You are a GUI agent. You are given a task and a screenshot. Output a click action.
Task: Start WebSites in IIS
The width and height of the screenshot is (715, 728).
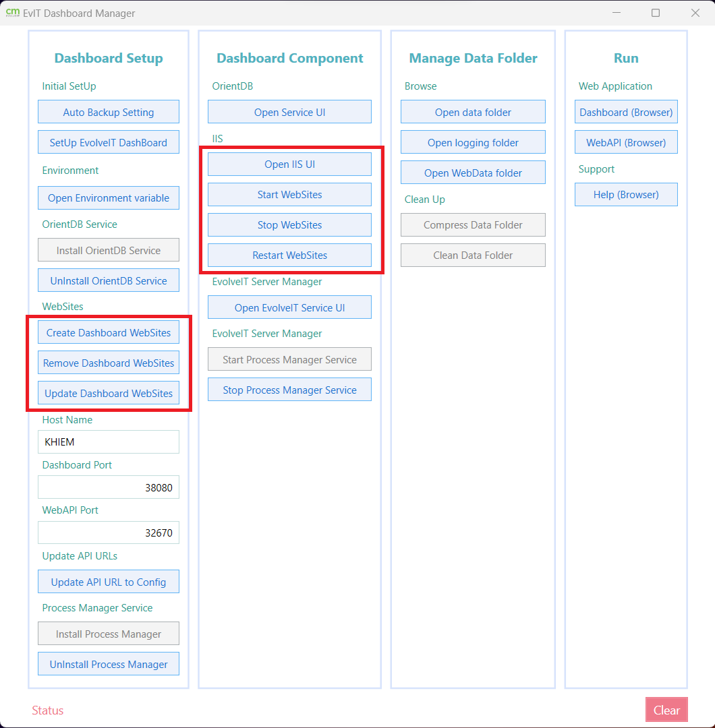tap(289, 194)
